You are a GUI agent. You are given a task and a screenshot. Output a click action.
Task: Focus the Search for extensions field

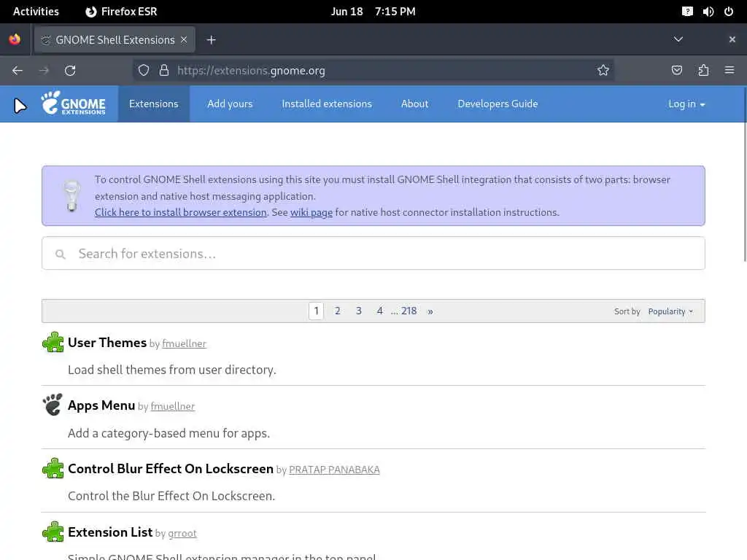[373, 253]
